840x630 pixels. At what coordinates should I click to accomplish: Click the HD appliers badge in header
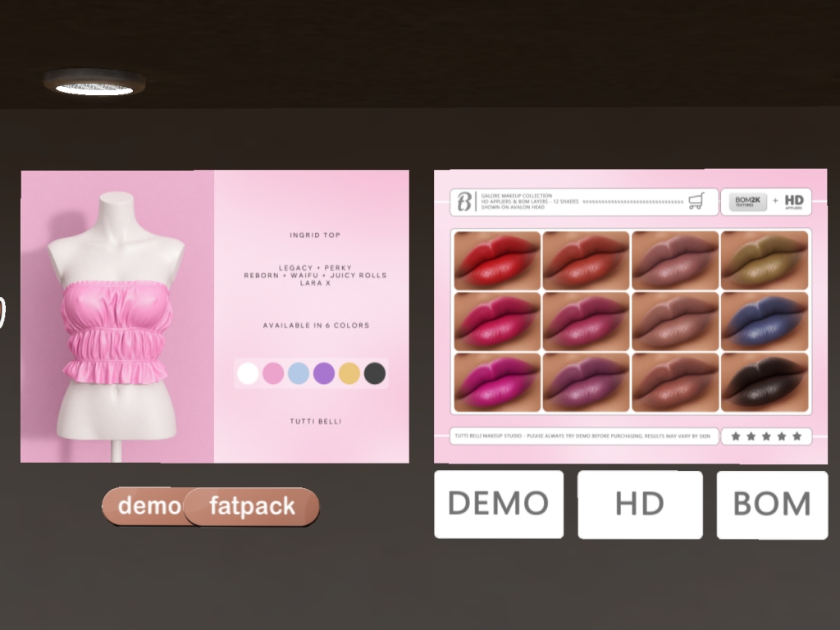793,202
